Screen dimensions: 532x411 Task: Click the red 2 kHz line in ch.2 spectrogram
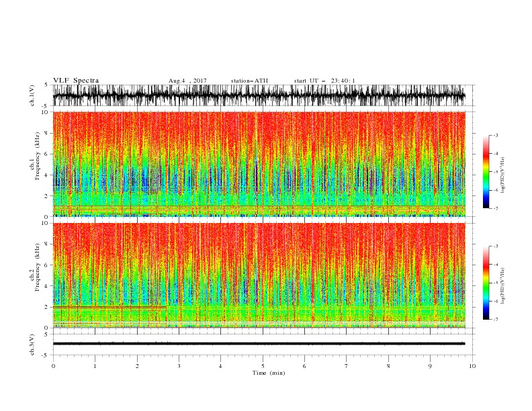pos(109,307)
